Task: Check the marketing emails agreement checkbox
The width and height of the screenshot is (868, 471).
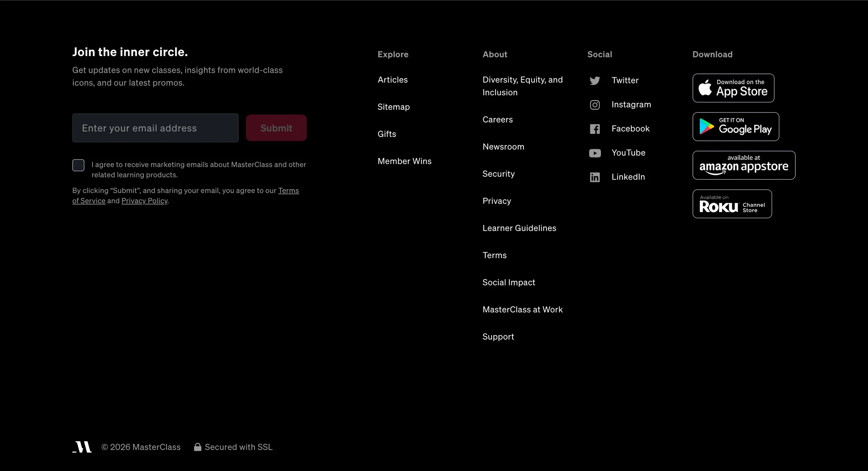Action: tap(78, 165)
